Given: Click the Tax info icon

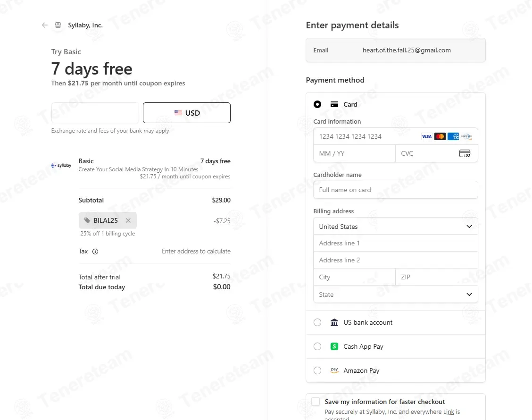Looking at the screenshot, I should 95,252.
